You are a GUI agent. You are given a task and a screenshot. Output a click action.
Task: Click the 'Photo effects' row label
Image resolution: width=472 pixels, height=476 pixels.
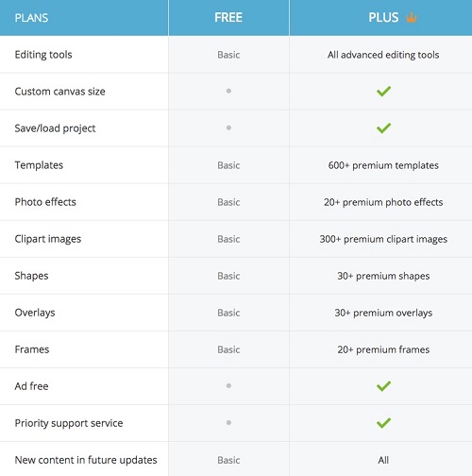coord(45,202)
